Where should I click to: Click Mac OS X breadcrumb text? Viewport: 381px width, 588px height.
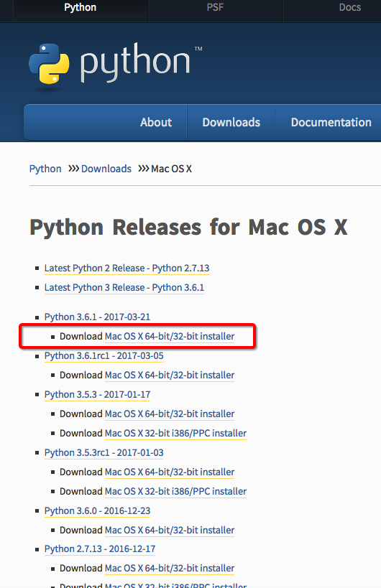(171, 169)
